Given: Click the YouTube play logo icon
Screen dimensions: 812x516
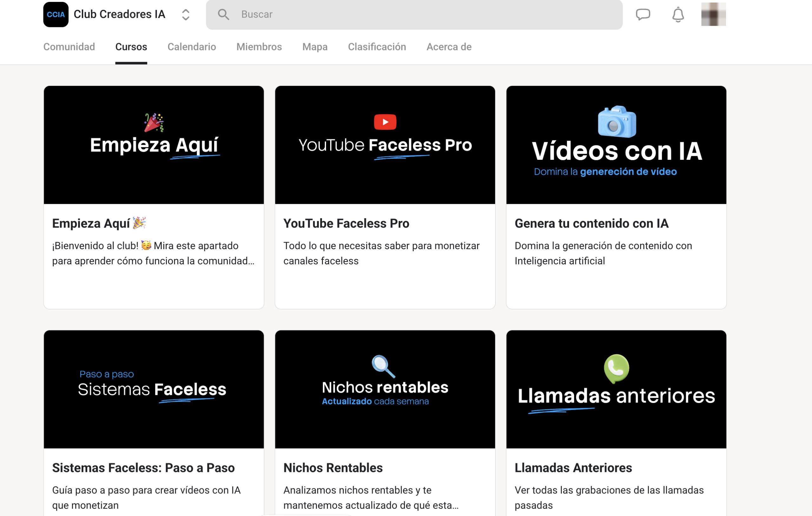Looking at the screenshot, I should coord(385,122).
